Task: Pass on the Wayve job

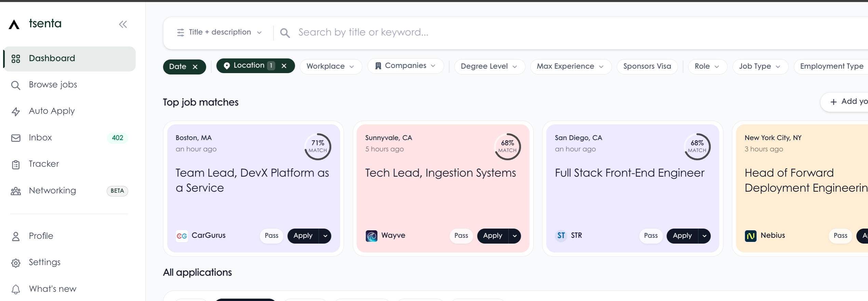Action: tap(461, 236)
